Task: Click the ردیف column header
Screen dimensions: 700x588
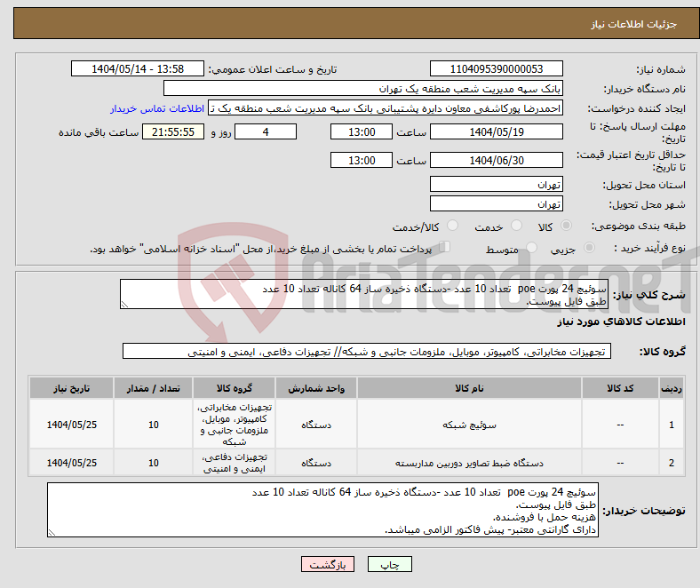Action: (672, 388)
